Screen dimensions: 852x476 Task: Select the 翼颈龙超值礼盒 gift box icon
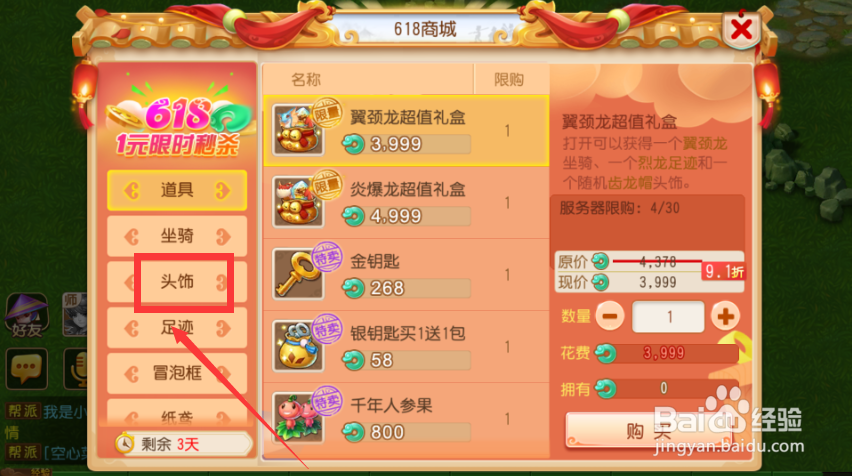[x=298, y=130]
